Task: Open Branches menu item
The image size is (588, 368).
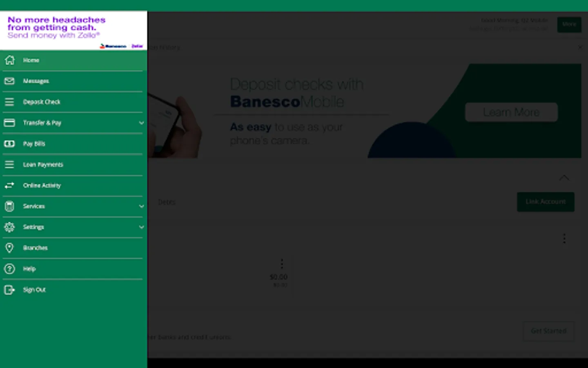Action: point(73,248)
